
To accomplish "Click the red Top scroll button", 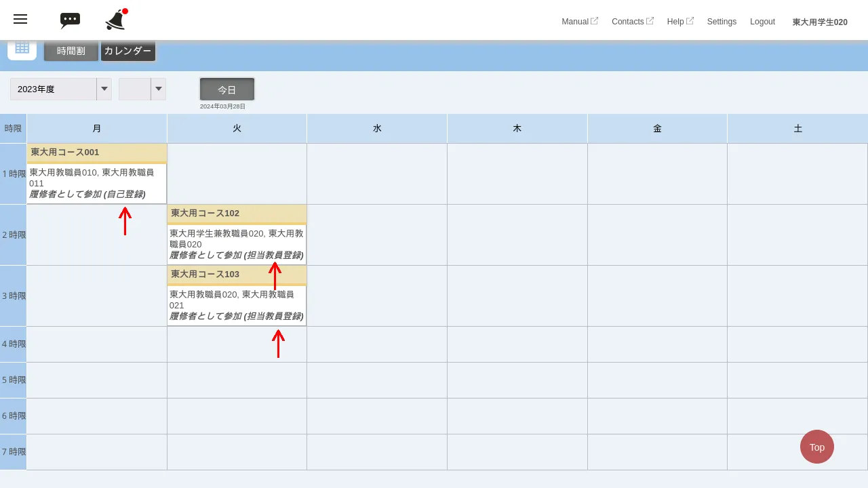I will click(x=816, y=447).
